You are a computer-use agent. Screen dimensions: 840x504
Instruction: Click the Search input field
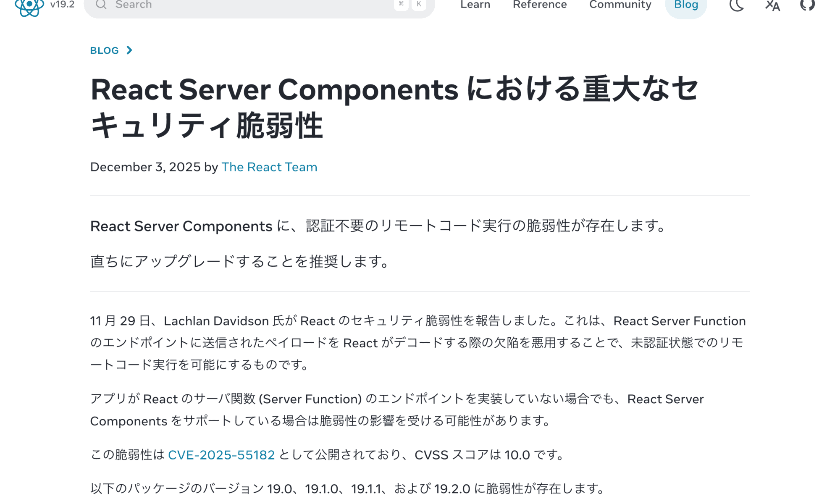(252, 5)
